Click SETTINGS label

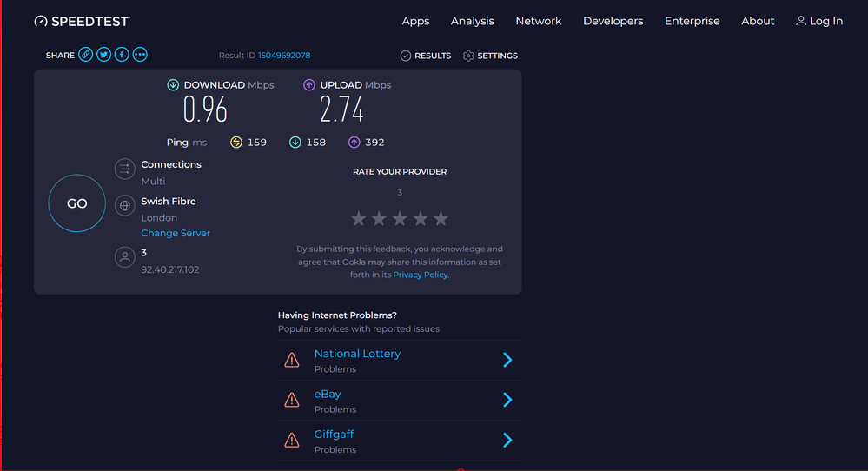pyautogui.click(x=498, y=56)
